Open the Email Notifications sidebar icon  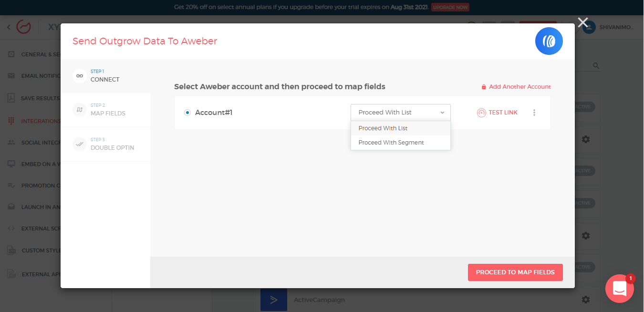coord(11,75)
